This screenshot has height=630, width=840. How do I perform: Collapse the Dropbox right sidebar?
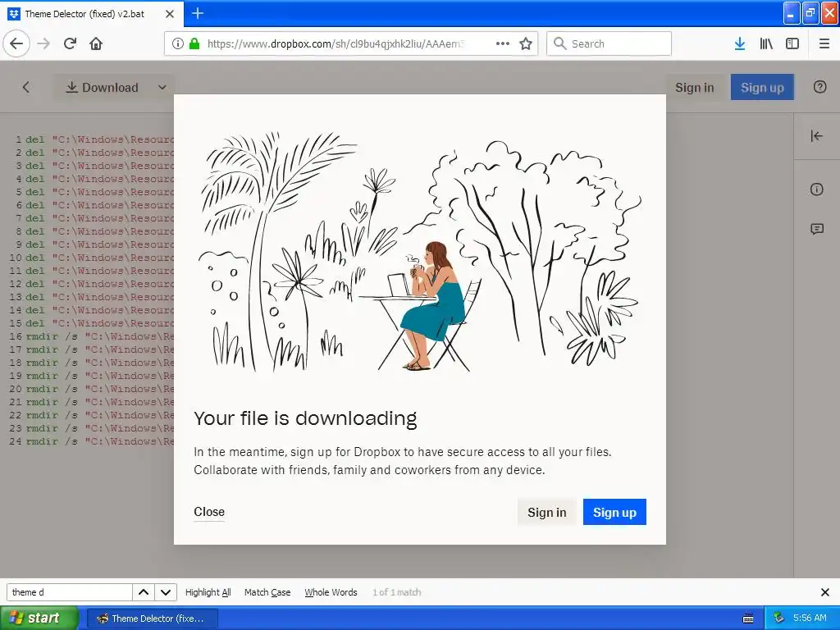816,136
